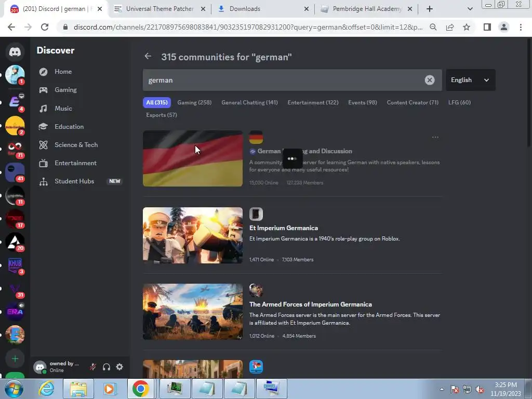
Task: Go back in browser history
Action: coord(11,27)
